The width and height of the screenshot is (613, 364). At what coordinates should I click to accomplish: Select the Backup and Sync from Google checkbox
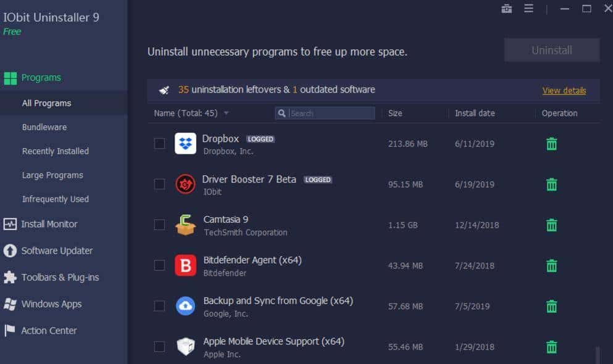pos(159,306)
